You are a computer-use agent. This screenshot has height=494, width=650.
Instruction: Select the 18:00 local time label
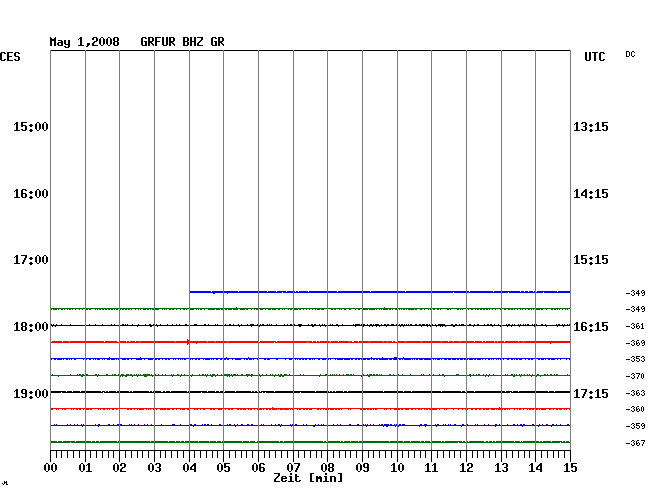click(x=31, y=327)
